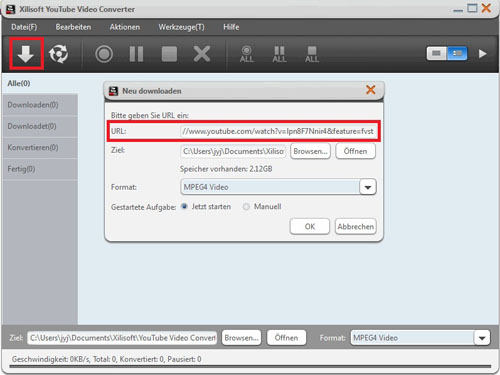Click the dialog Format dropdown arrow
The width and height of the screenshot is (500, 375).
click(368, 187)
